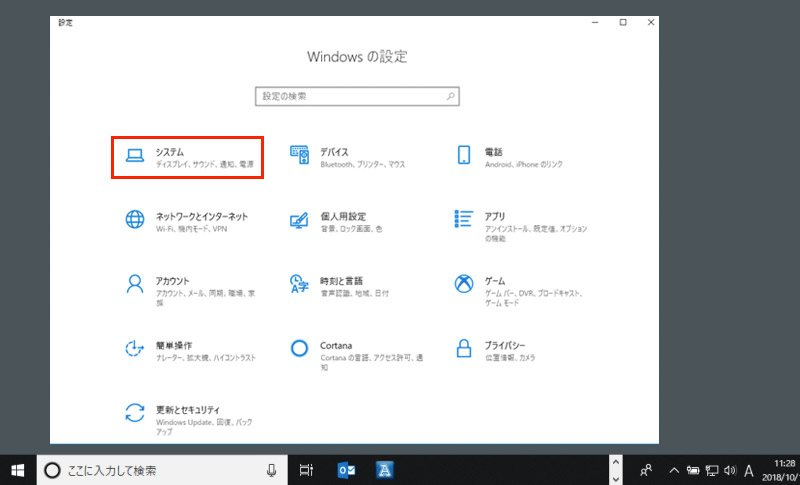
Task: Click the IME A input mode indicator
Action: pos(749,470)
